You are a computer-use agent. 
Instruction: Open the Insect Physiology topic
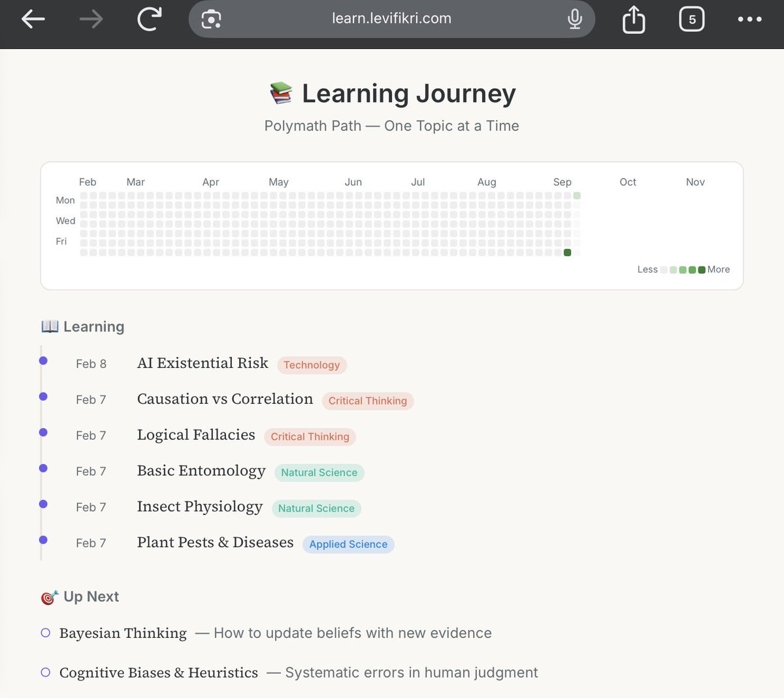pos(200,507)
